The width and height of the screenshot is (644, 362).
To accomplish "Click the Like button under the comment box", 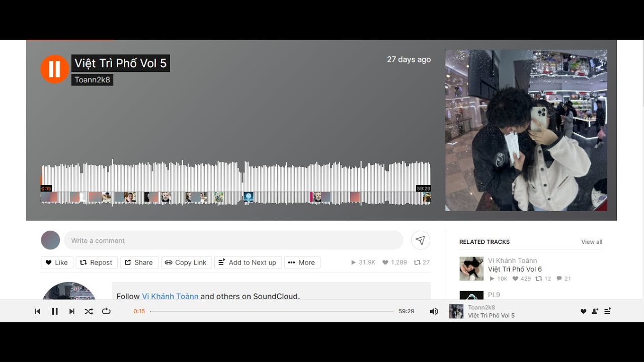I will (x=57, y=262).
